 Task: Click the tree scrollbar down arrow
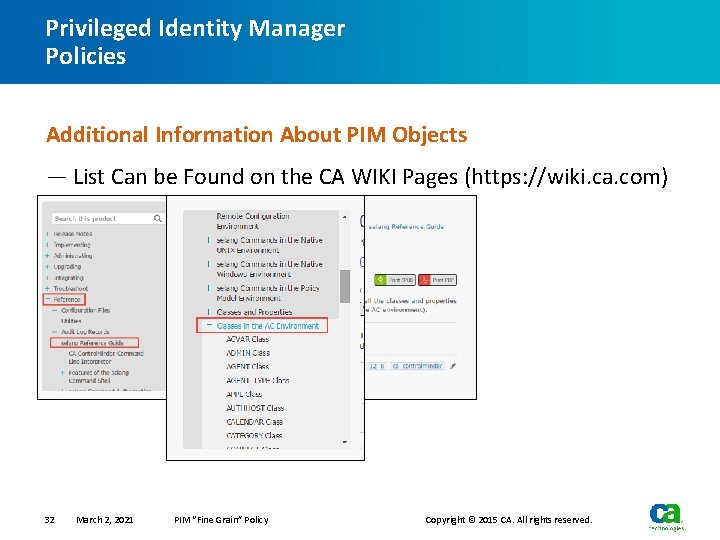pos(344,442)
